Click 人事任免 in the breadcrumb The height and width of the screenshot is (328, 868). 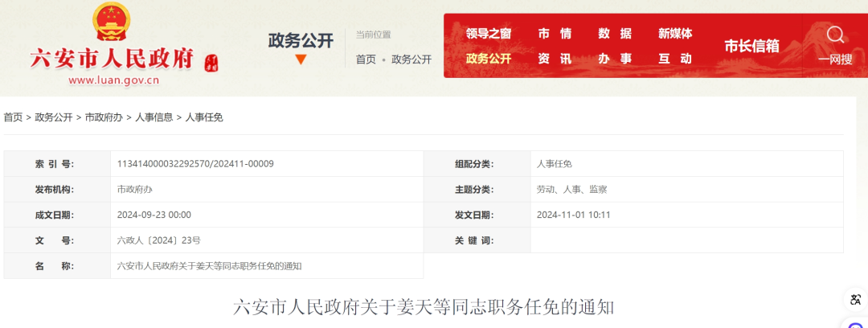(203, 117)
